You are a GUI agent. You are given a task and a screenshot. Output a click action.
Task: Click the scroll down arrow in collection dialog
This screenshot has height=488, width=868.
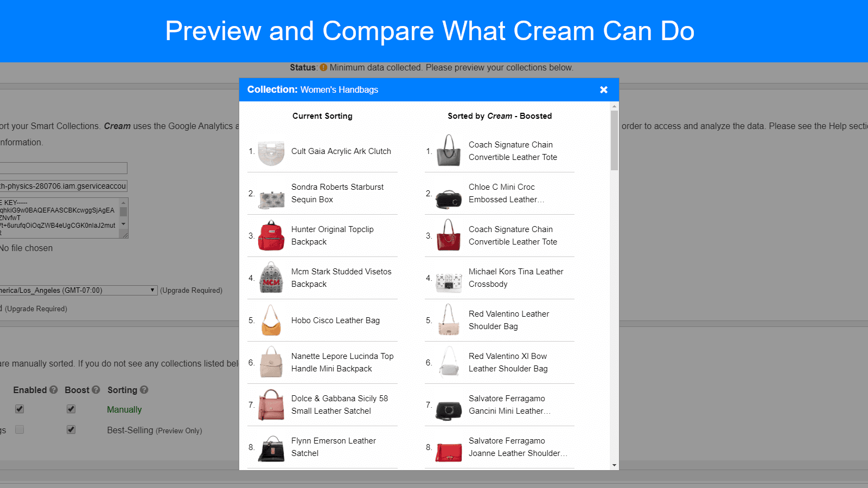click(614, 465)
